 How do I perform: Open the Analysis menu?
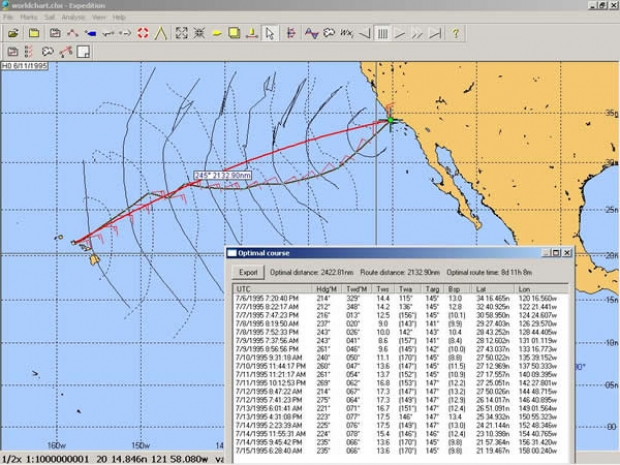[73, 17]
